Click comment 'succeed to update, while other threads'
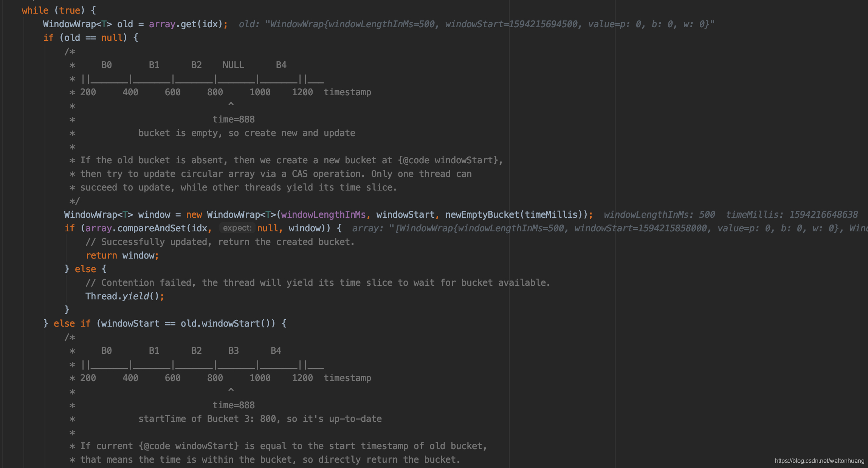Screen dimensions: 868x468 181,188
